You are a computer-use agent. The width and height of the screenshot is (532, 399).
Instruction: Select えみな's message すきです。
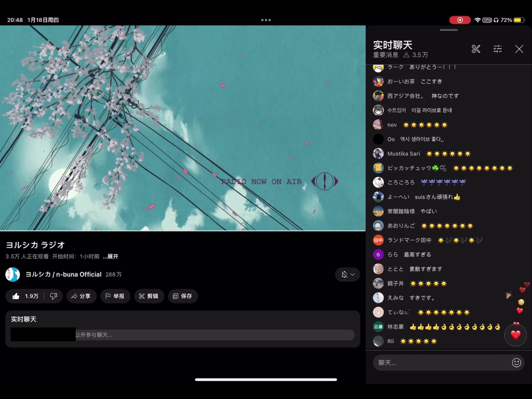pos(422,298)
